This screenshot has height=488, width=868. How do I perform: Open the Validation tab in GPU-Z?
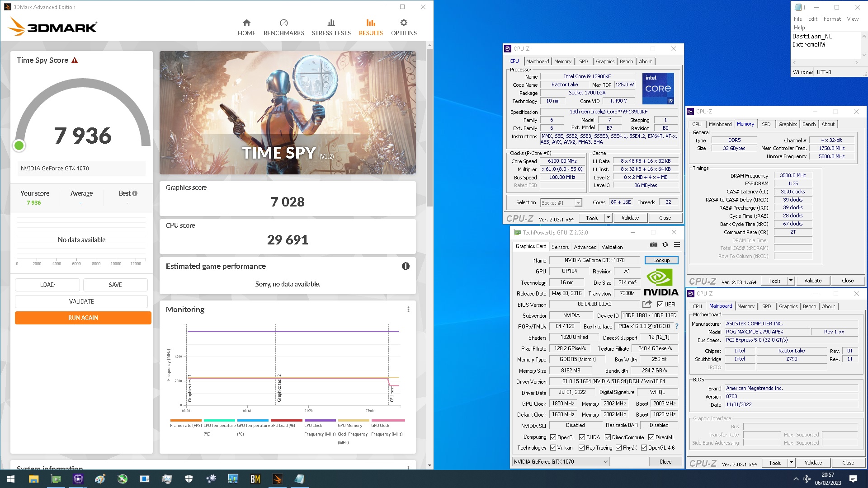[612, 247]
